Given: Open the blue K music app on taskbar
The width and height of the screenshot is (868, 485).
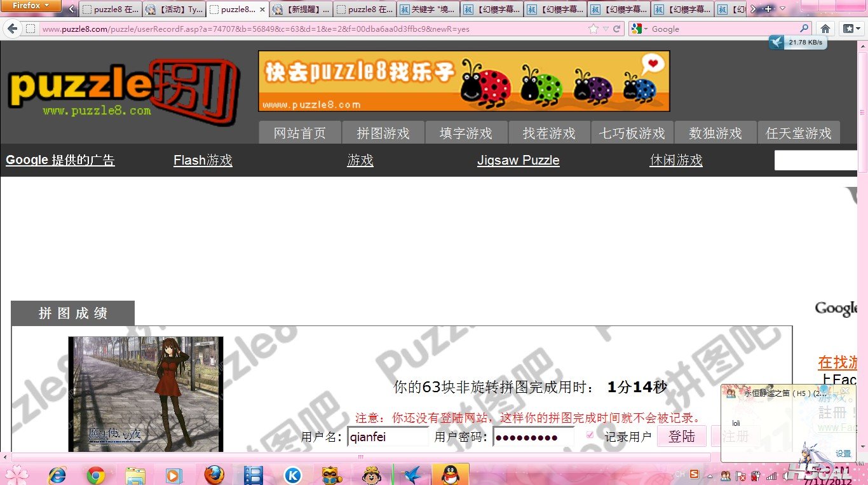Looking at the screenshot, I should pyautogui.click(x=292, y=475).
